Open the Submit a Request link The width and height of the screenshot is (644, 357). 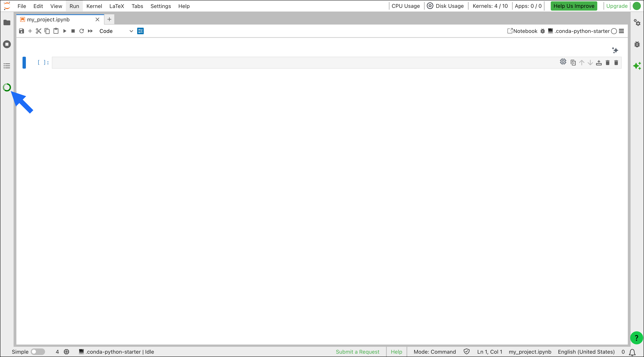click(358, 352)
